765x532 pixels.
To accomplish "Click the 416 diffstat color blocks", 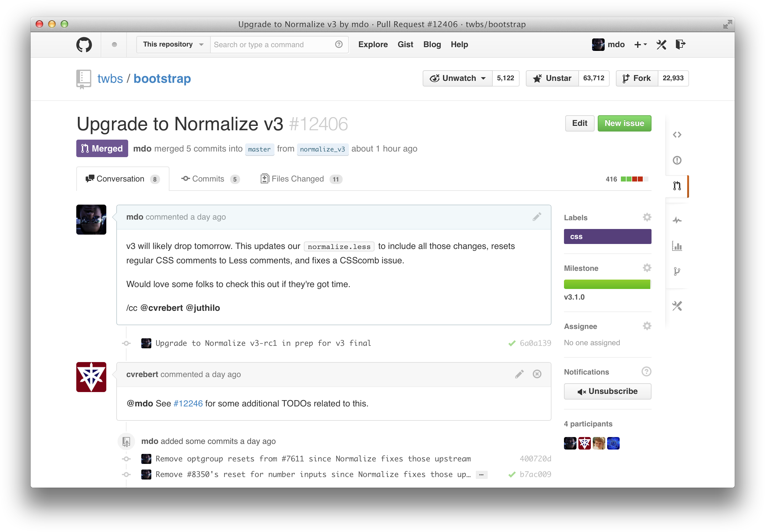I will pyautogui.click(x=634, y=179).
